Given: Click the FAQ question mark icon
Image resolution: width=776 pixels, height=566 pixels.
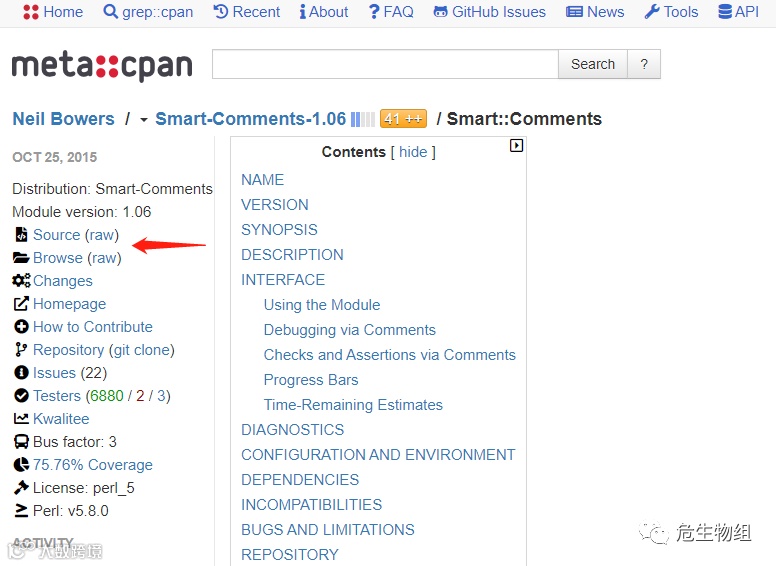Looking at the screenshot, I should click(x=374, y=12).
